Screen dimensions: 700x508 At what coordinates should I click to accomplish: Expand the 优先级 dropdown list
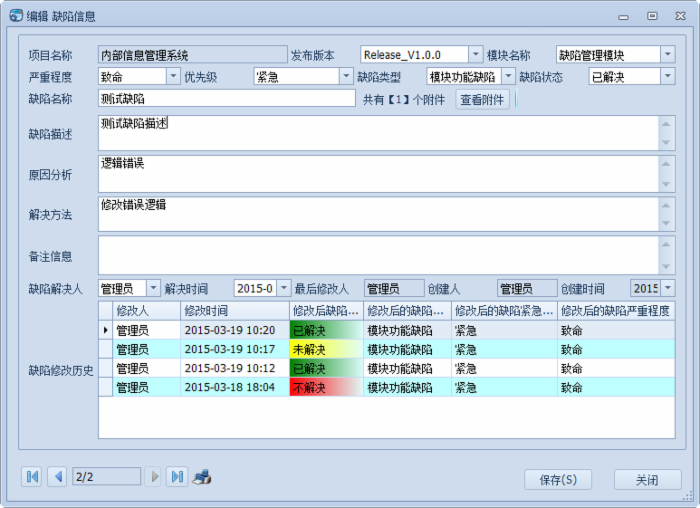[346, 76]
